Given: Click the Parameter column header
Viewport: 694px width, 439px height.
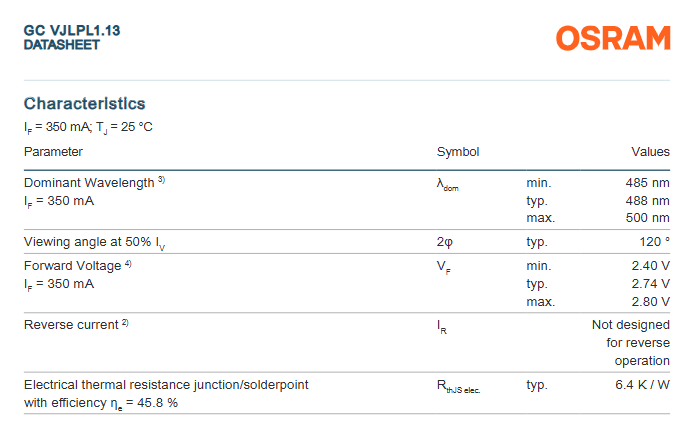Looking at the screenshot, I should pyautogui.click(x=53, y=152).
